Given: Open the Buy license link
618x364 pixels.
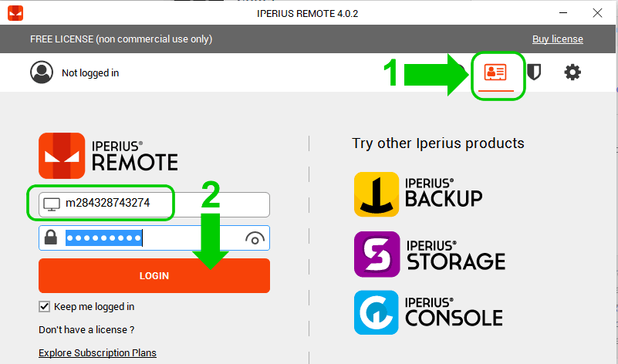Looking at the screenshot, I should 557,39.
